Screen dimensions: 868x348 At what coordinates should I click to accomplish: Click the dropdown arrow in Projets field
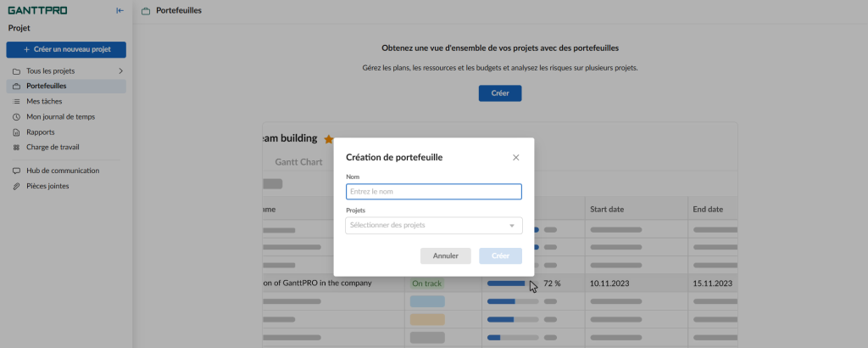pos(512,226)
